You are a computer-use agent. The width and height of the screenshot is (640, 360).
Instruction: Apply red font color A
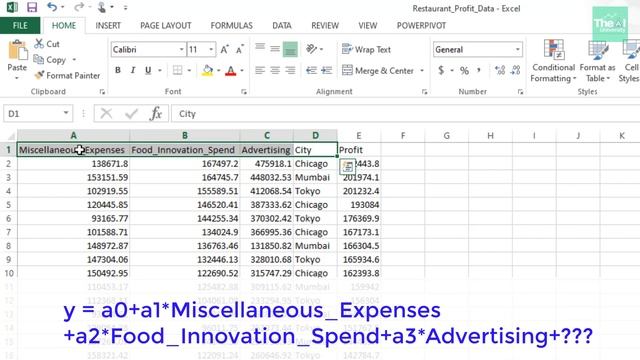tap(231, 71)
